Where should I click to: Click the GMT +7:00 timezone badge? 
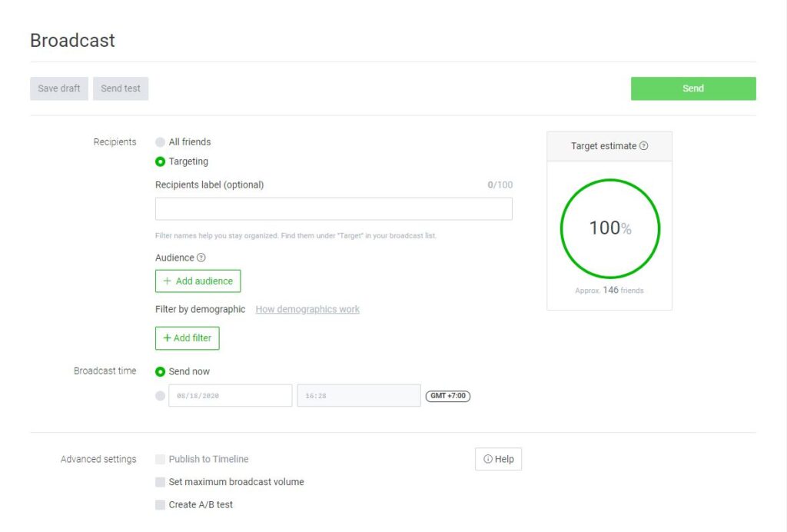(448, 395)
